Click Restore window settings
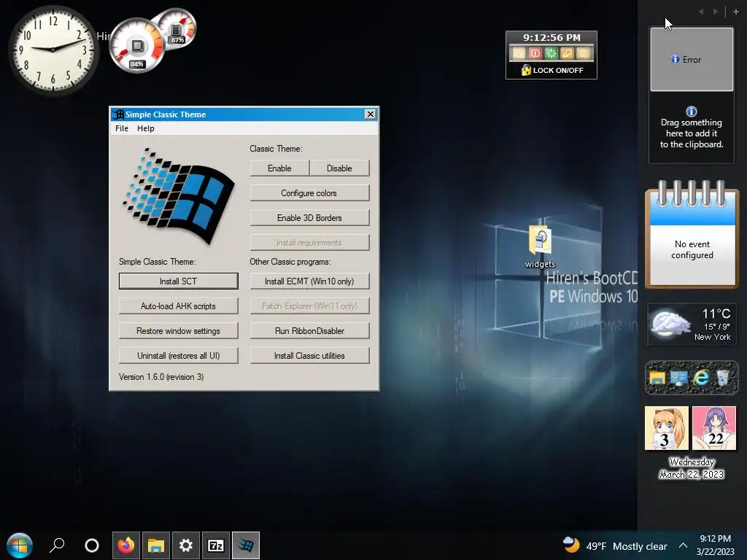The height and width of the screenshot is (560, 747). [x=178, y=330]
